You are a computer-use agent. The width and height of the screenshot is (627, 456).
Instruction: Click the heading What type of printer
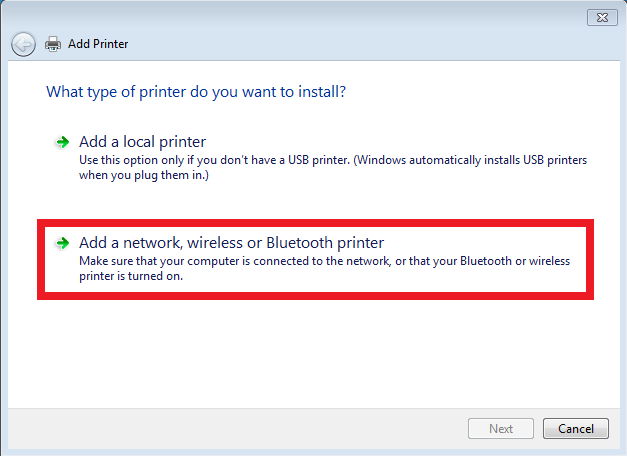196,92
